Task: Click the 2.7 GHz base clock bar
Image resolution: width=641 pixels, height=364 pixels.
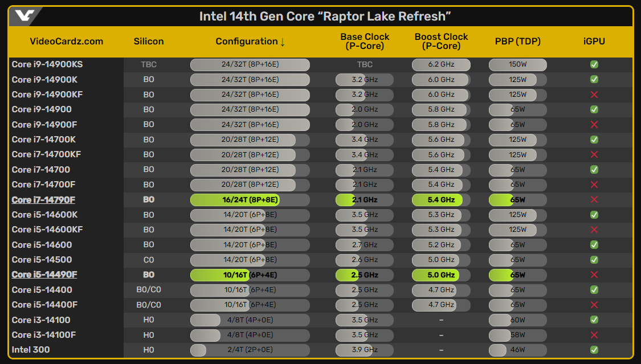Action: 365,245
